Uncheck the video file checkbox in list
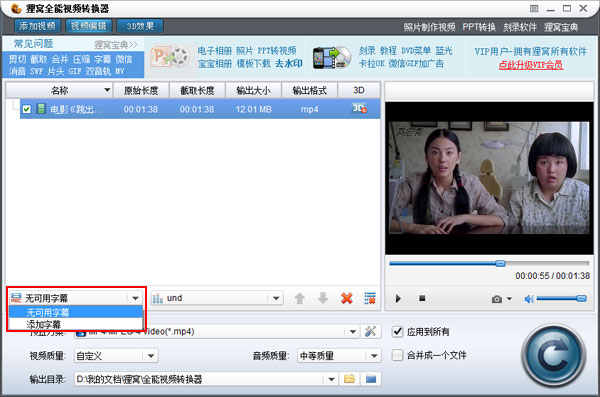The height and width of the screenshot is (397, 600). 26,109
